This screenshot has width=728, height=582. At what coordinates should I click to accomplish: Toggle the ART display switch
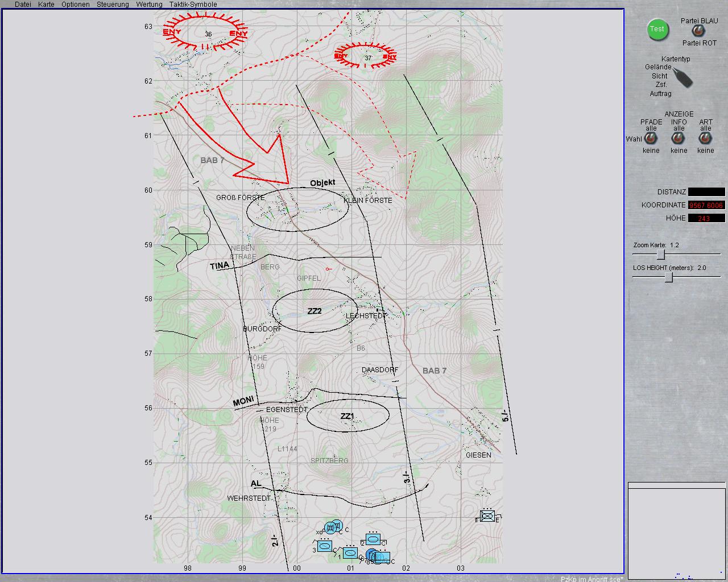point(705,139)
